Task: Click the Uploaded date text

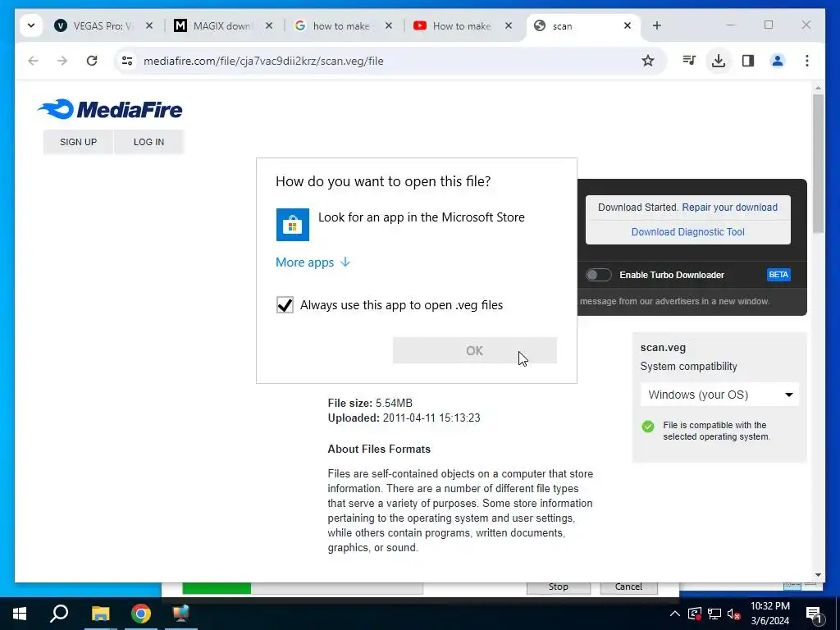Action: click(x=404, y=418)
